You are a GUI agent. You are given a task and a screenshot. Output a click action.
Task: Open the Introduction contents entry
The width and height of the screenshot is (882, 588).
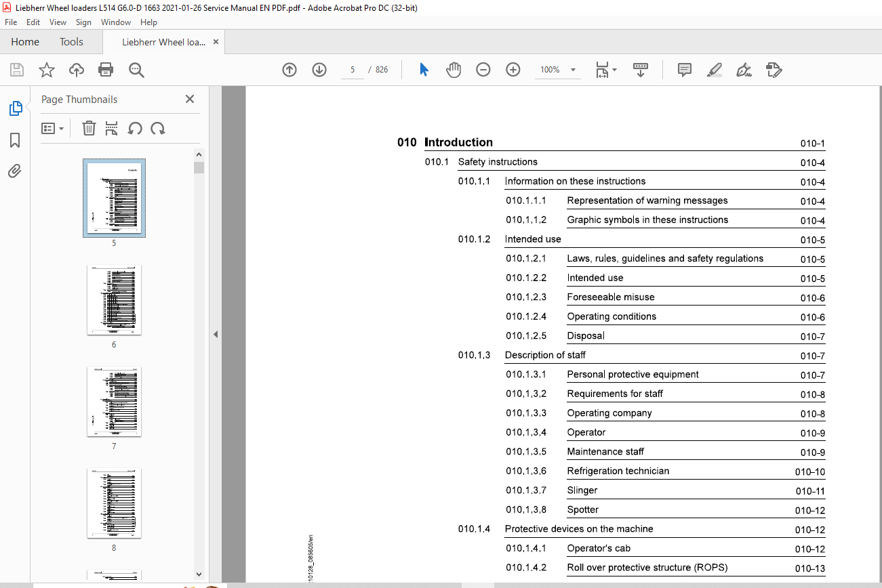458,142
